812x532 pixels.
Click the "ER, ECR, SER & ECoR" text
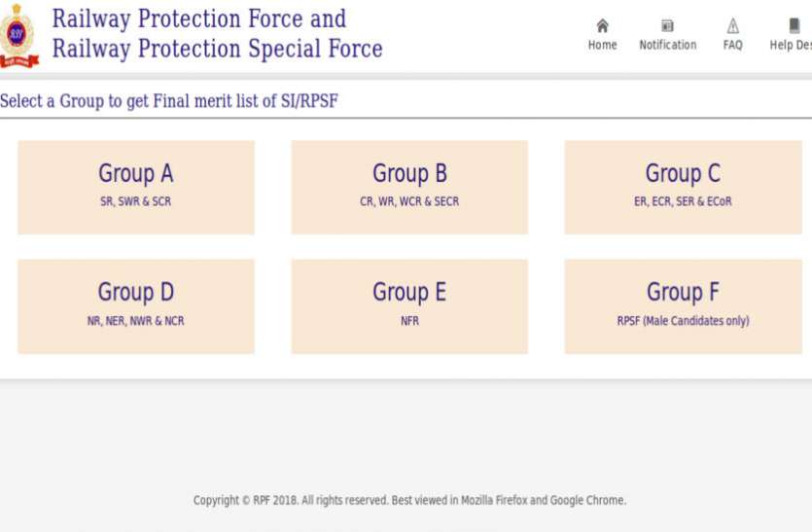(683, 201)
